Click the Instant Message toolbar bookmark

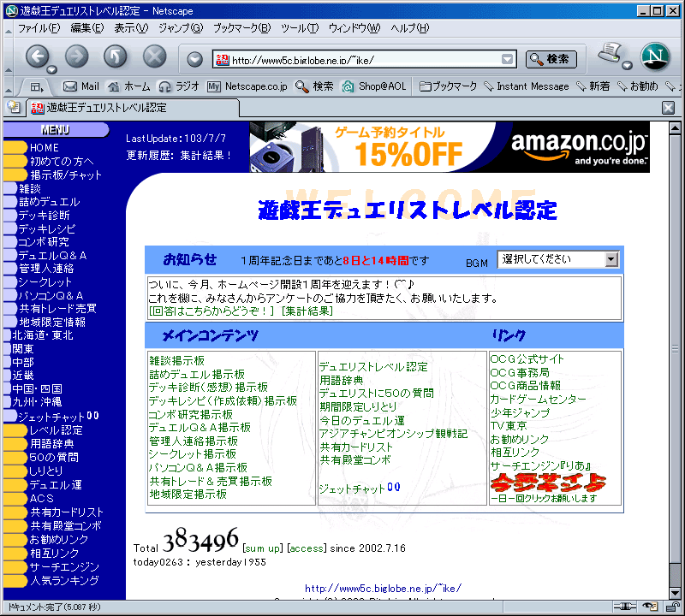[527, 86]
